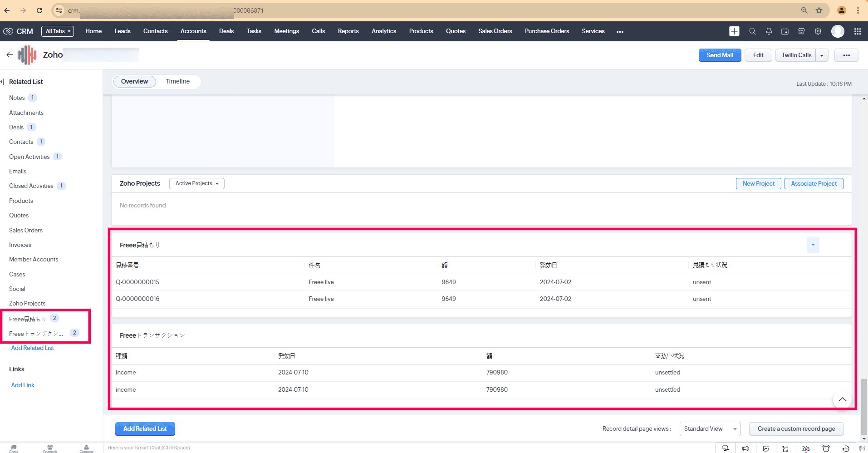Open the browser three-dot menu
This screenshot has width=868, height=453.
(858, 10)
